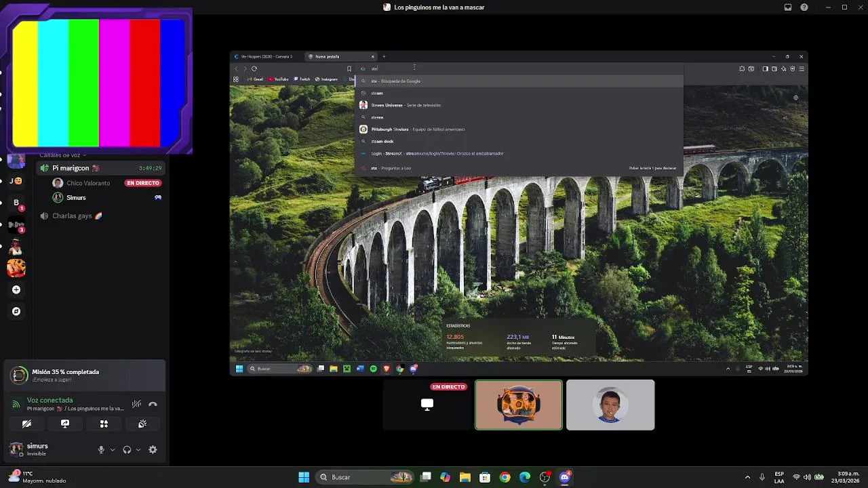
Task: Click user Chico Valoranto in voice channel
Action: 88,183
